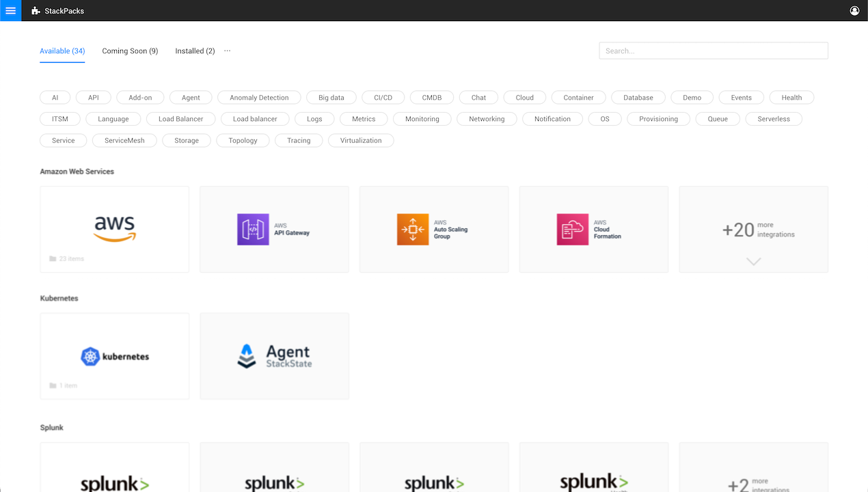The image size is (868, 492).
Task: Switch to the Available (34) tab
Action: pyautogui.click(x=62, y=51)
